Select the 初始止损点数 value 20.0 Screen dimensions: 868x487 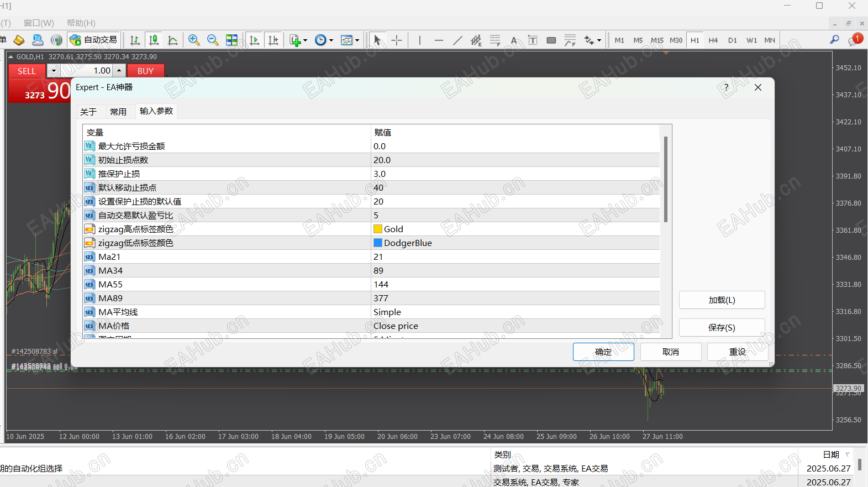click(x=515, y=160)
